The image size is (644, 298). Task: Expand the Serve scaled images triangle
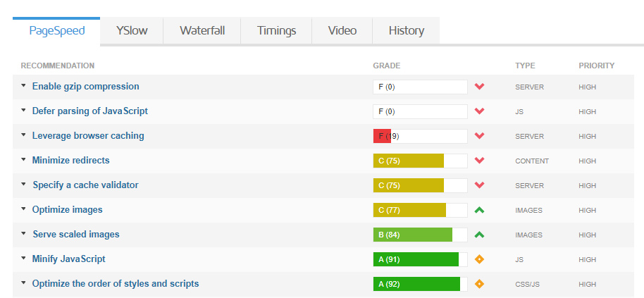(x=23, y=234)
